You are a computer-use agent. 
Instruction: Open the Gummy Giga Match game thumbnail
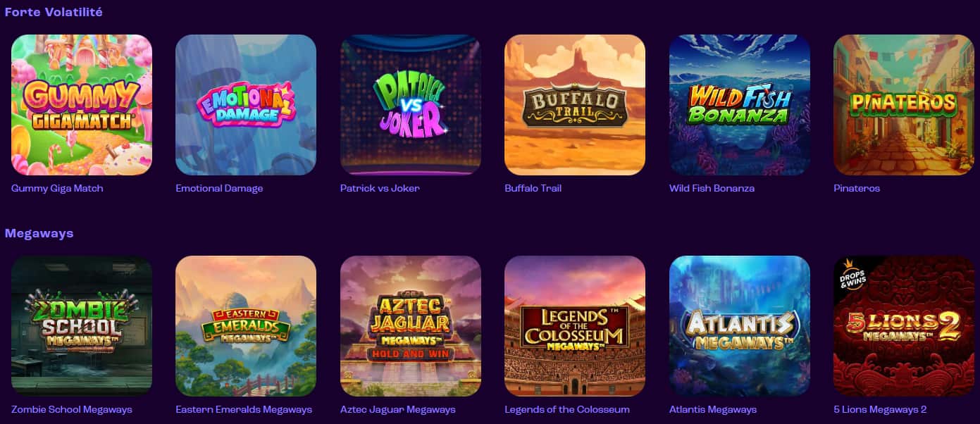[x=82, y=105]
